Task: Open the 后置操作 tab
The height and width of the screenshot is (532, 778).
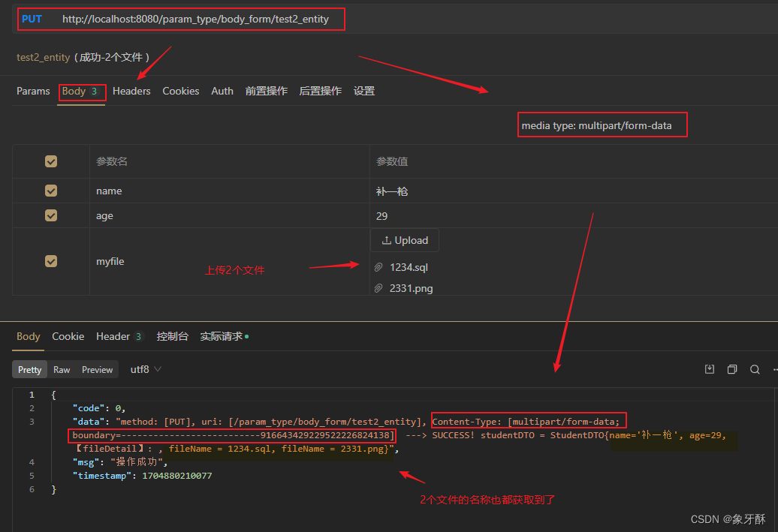Action: coord(320,92)
